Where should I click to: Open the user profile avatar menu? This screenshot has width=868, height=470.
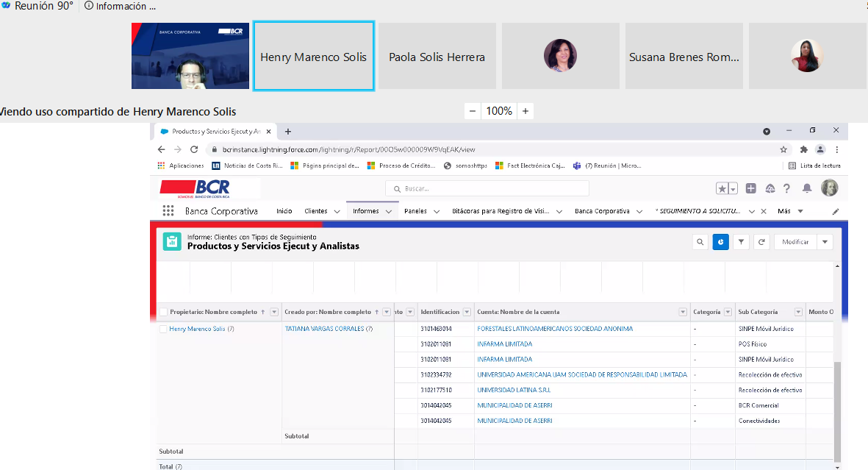pos(829,188)
